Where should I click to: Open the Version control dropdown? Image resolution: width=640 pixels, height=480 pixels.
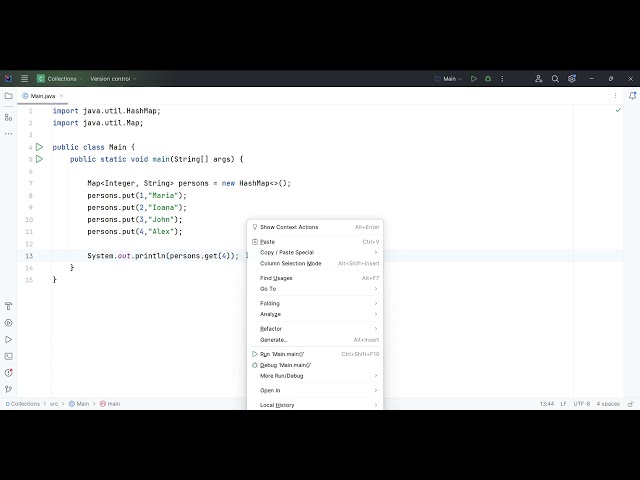[113, 79]
